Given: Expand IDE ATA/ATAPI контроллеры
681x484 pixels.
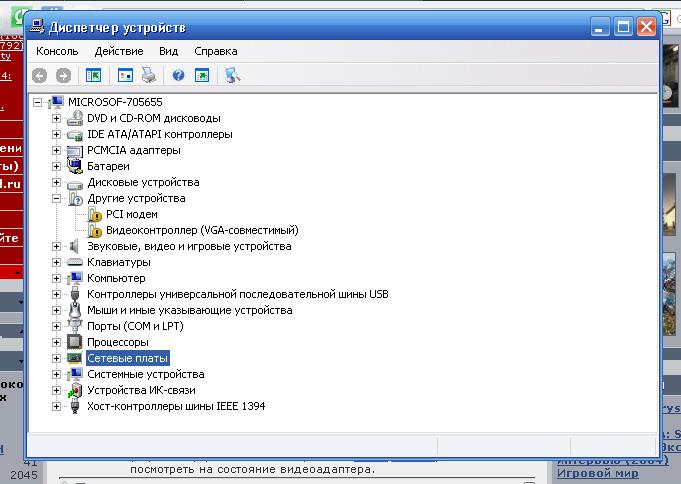Looking at the screenshot, I should pyautogui.click(x=56, y=134).
